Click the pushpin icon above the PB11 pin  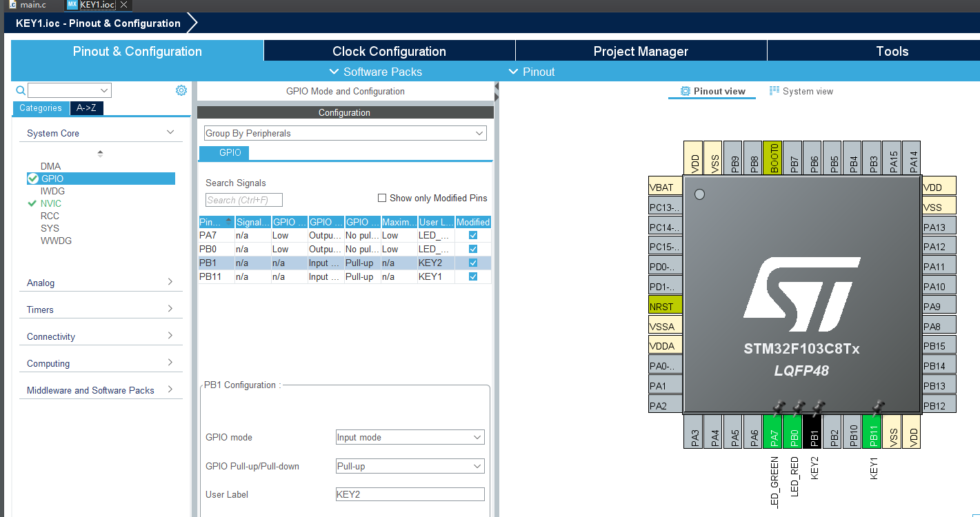(x=877, y=409)
